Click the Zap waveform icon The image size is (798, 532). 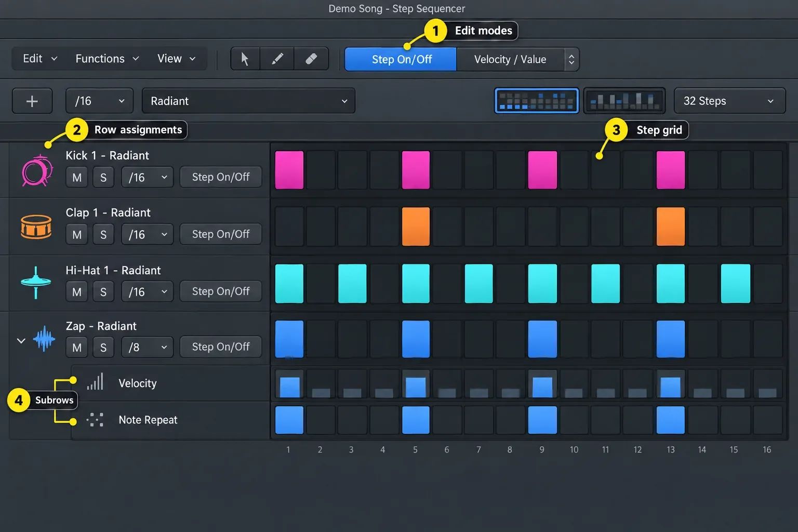point(44,339)
